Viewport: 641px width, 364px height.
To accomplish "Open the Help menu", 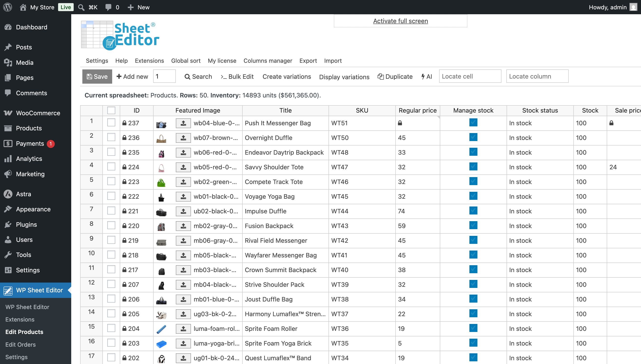I will tap(122, 61).
